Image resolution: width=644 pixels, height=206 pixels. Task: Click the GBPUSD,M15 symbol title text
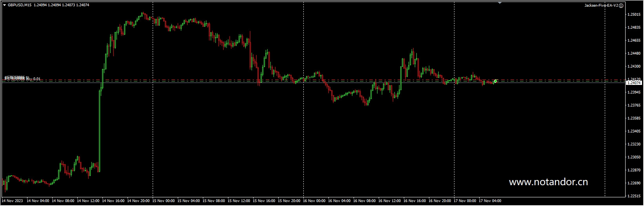(x=20, y=5)
